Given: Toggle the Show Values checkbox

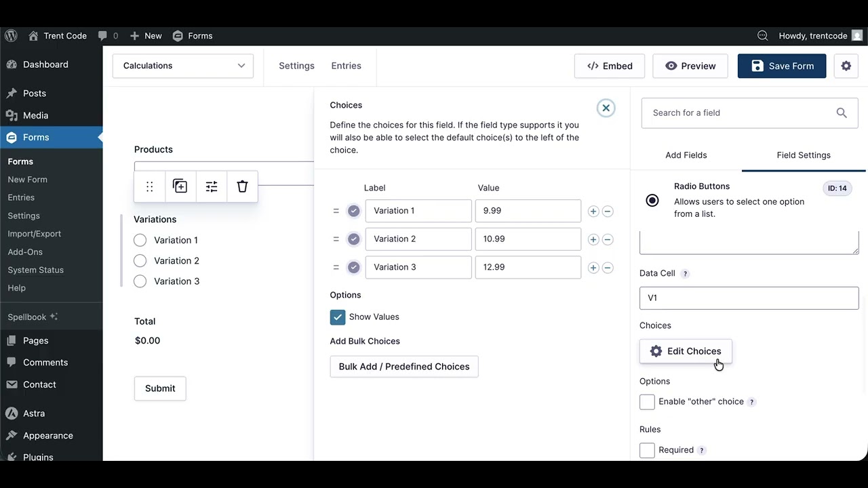Looking at the screenshot, I should pyautogui.click(x=338, y=317).
